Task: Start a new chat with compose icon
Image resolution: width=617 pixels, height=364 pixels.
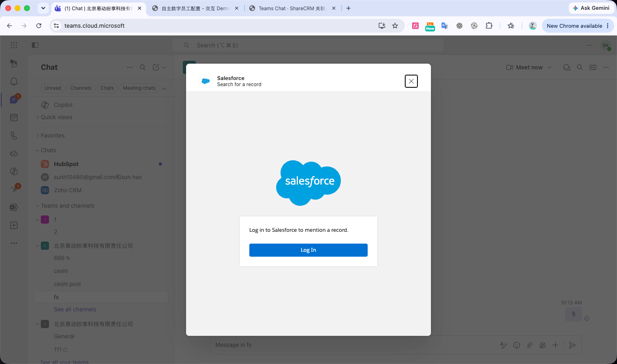Action: tap(156, 67)
